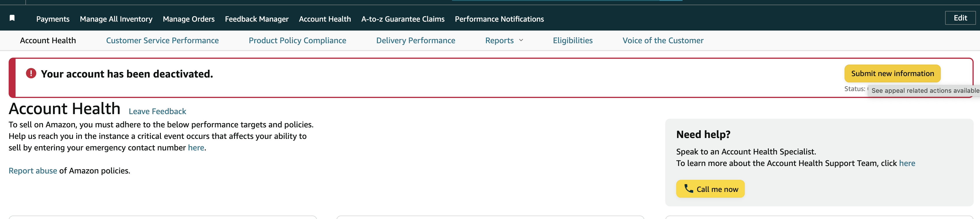Switch to Product Policy Compliance tab
980x219 pixels.
pos(297,40)
